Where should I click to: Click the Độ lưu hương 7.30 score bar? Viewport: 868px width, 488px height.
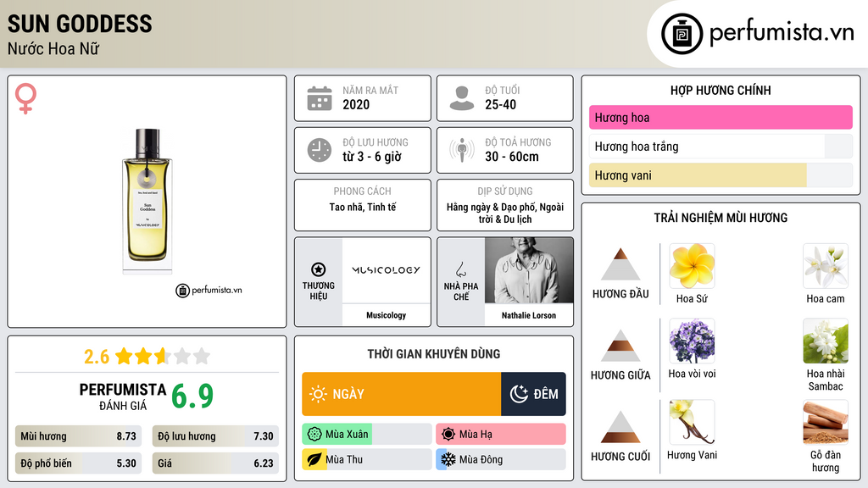(x=215, y=436)
